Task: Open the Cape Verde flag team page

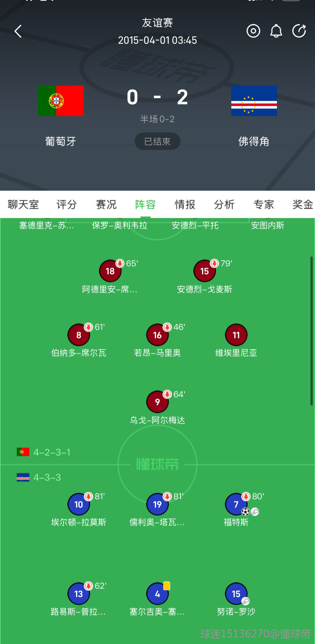Action: click(x=254, y=101)
